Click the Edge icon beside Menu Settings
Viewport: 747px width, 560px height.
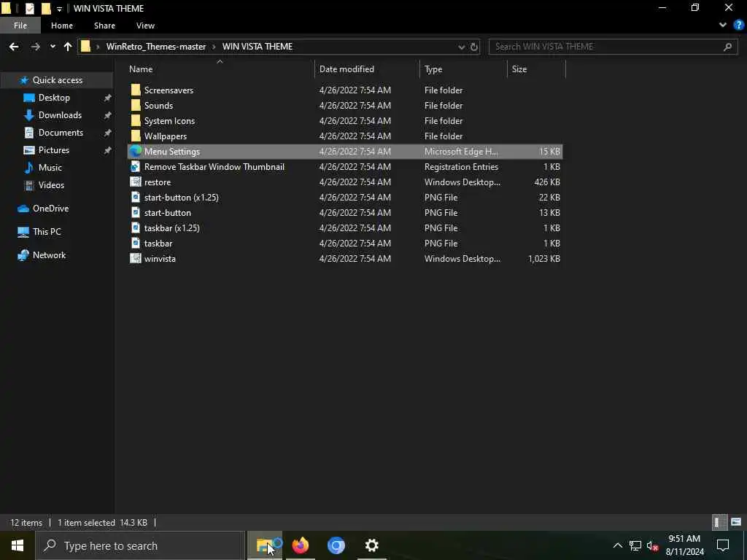point(136,151)
